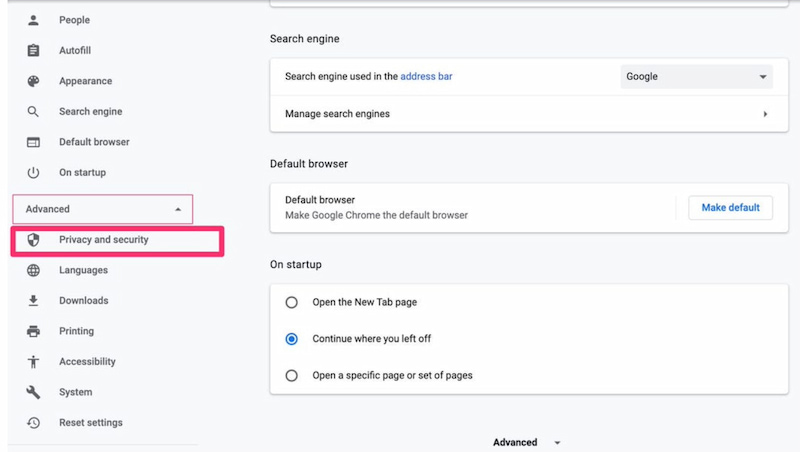
Task: Select Open the New Tab page option
Action: 292,302
